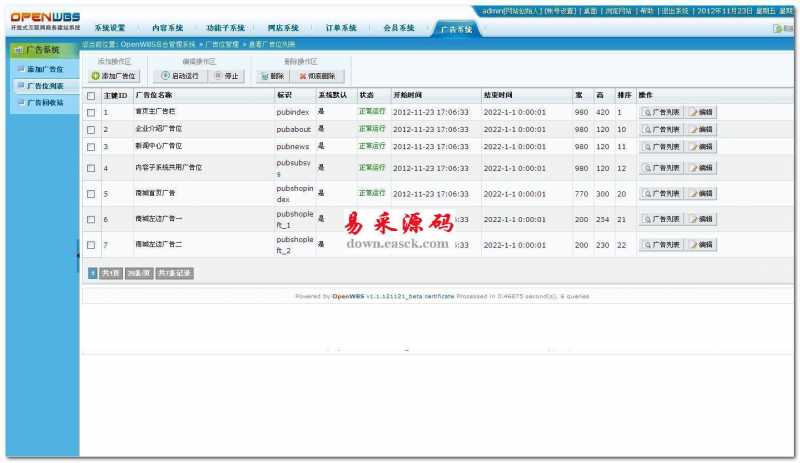Open 广告列表 for row ID 6

pos(661,219)
